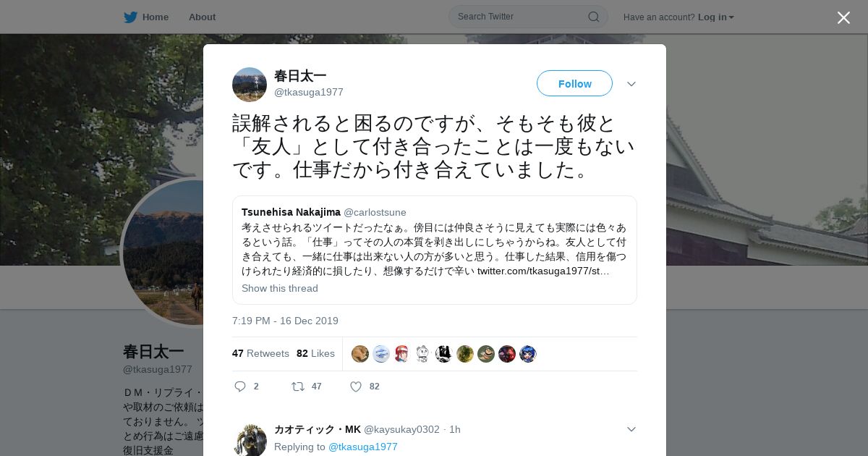
Task: Follow 春日太一 with the Follow button
Action: (x=574, y=83)
